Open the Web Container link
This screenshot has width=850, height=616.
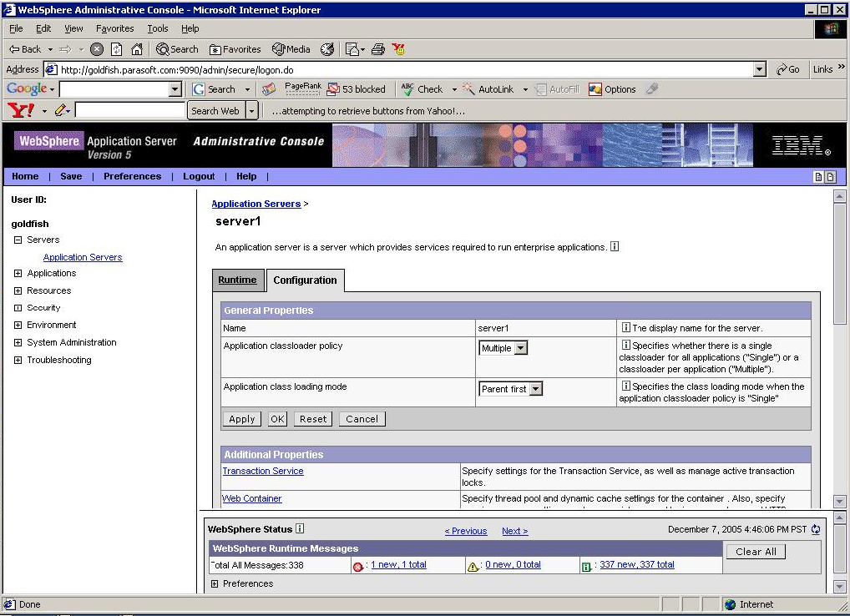[252, 498]
